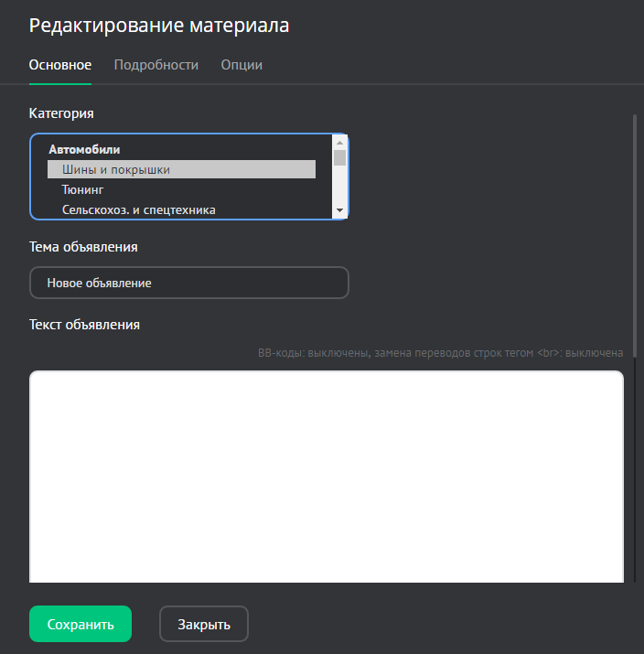Click category list scroll-up arrow
Viewport: 644px width, 654px height.
(x=340, y=143)
